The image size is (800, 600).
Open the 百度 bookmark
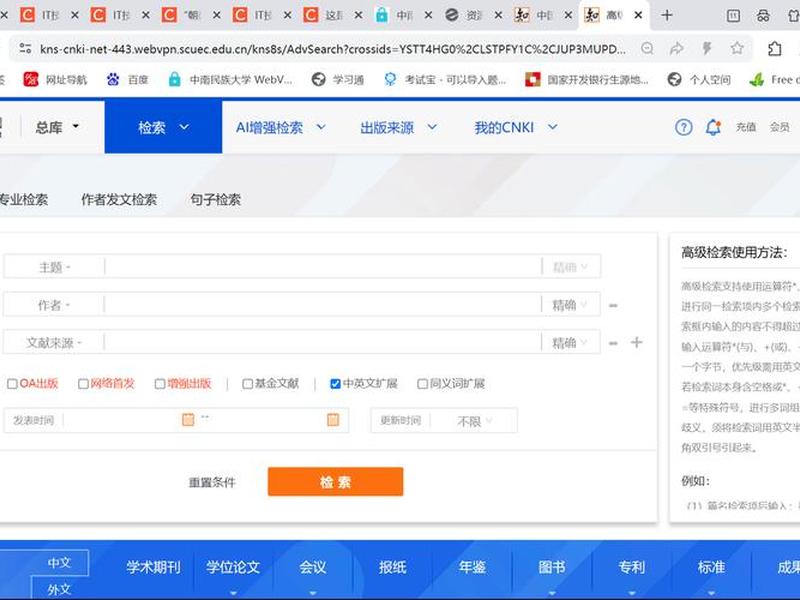click(x=128, y=80)
